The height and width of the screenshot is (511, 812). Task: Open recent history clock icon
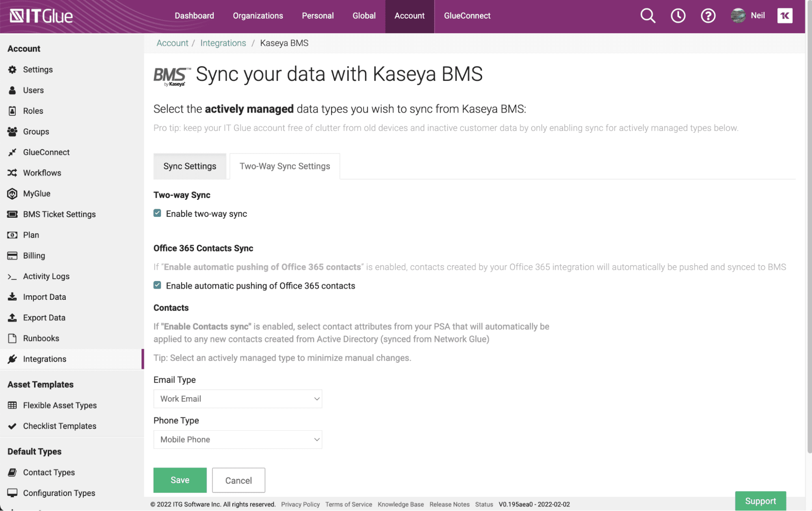[x=678, y=16]
